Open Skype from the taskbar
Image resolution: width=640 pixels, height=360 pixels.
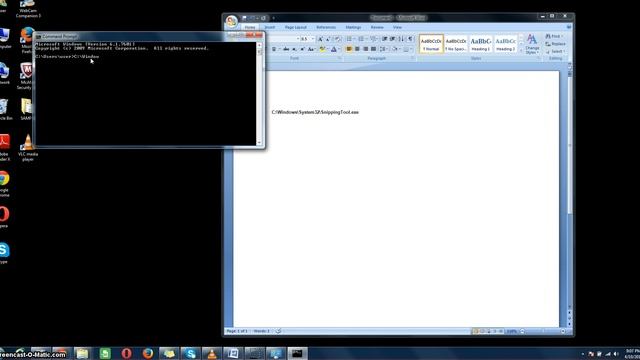point(190,353)
